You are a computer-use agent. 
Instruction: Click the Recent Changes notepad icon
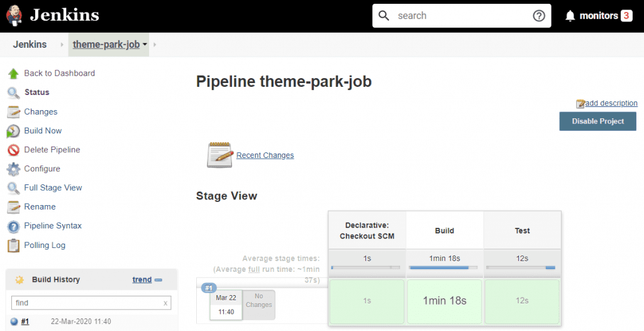coord(219,155)
